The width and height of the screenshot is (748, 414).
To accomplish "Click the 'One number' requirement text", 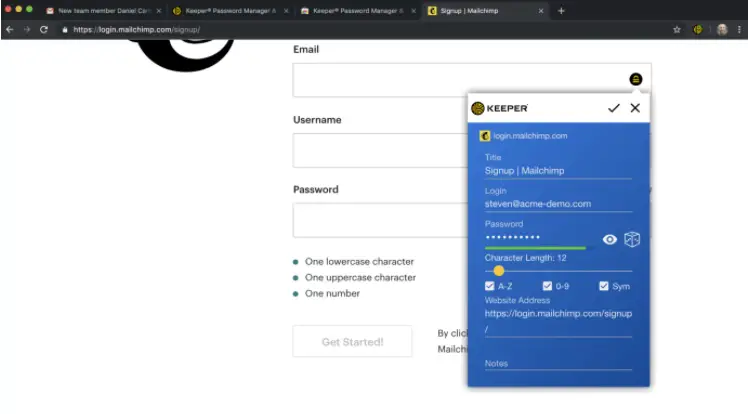I will coord(332,293).
